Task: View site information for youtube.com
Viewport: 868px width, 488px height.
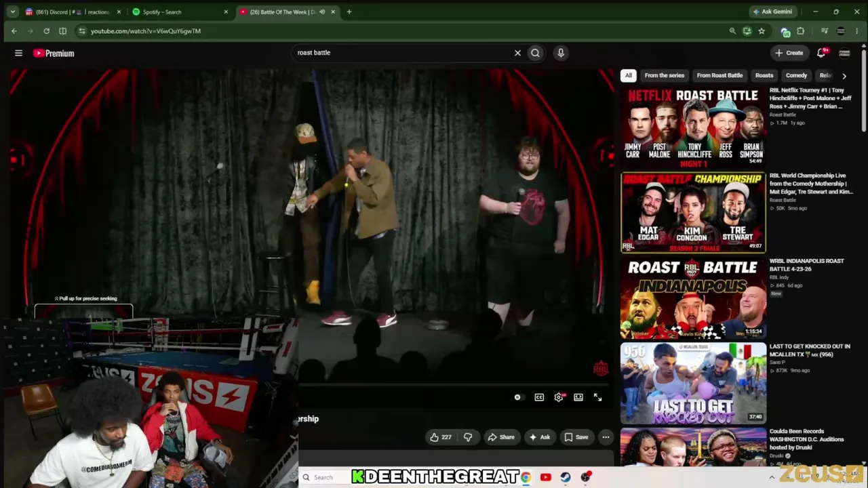Action: 82,31
